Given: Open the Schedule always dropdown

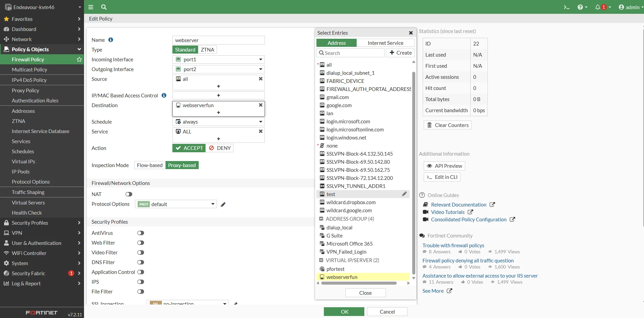Looking at the screenshot, I should tap(219, 122).
